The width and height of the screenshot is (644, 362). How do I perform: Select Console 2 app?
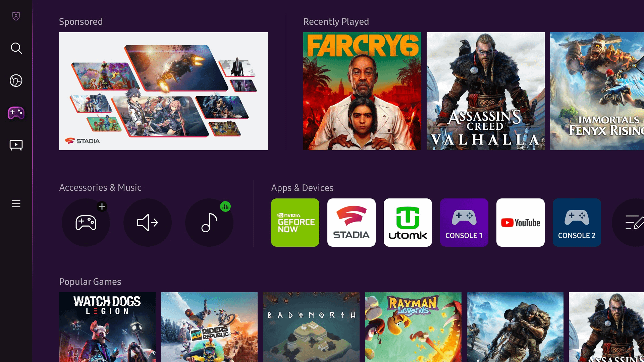[577, 222]
